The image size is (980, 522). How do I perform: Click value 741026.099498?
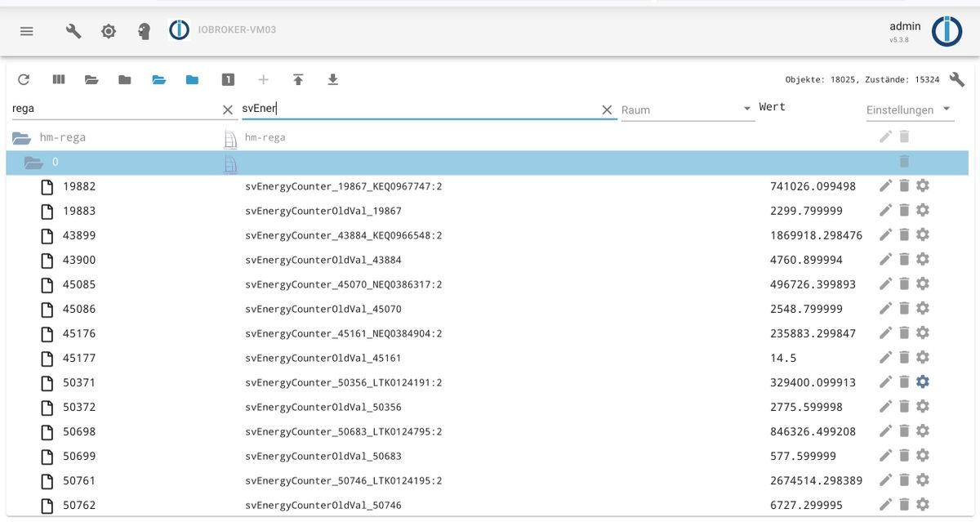point(813,186)
